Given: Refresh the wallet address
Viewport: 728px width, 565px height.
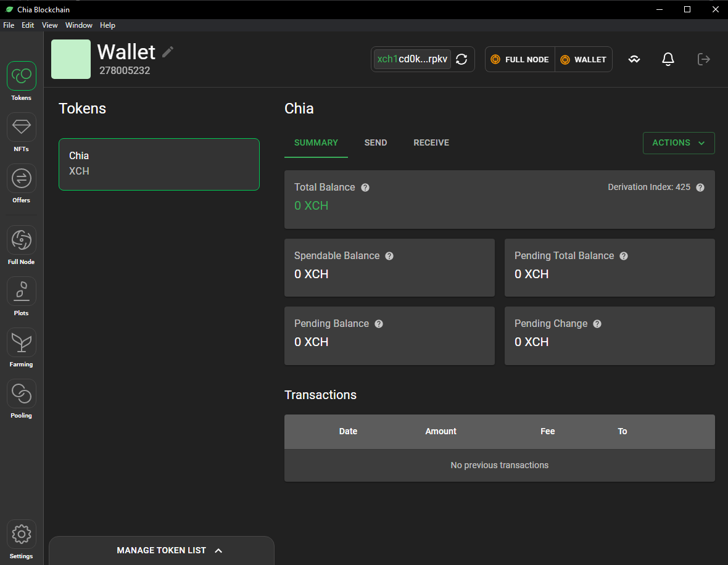Looking at the screenshot, I should point(461,59).
